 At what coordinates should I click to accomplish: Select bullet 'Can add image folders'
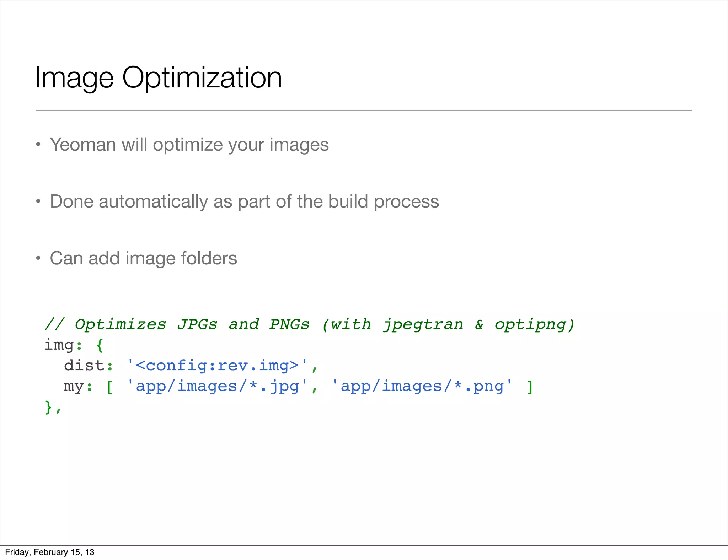pyautogui.click(x=143, y=258)
